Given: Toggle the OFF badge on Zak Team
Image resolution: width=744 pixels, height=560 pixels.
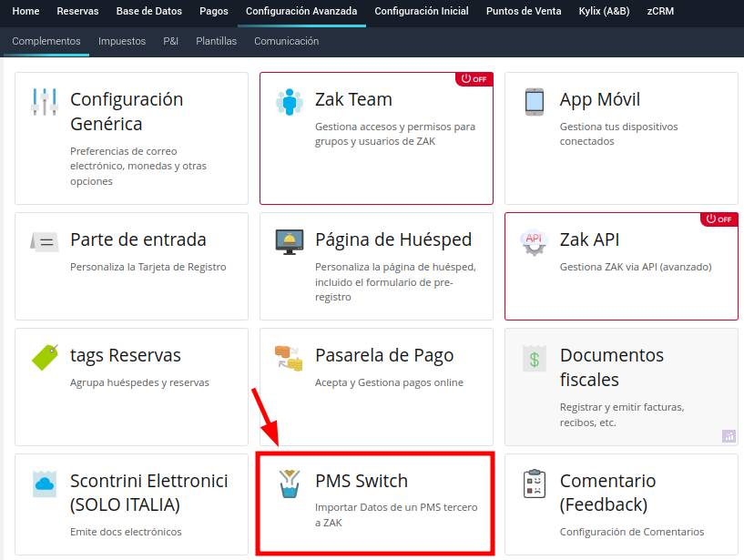Looking at the screenshot, I should coord(474,79).
